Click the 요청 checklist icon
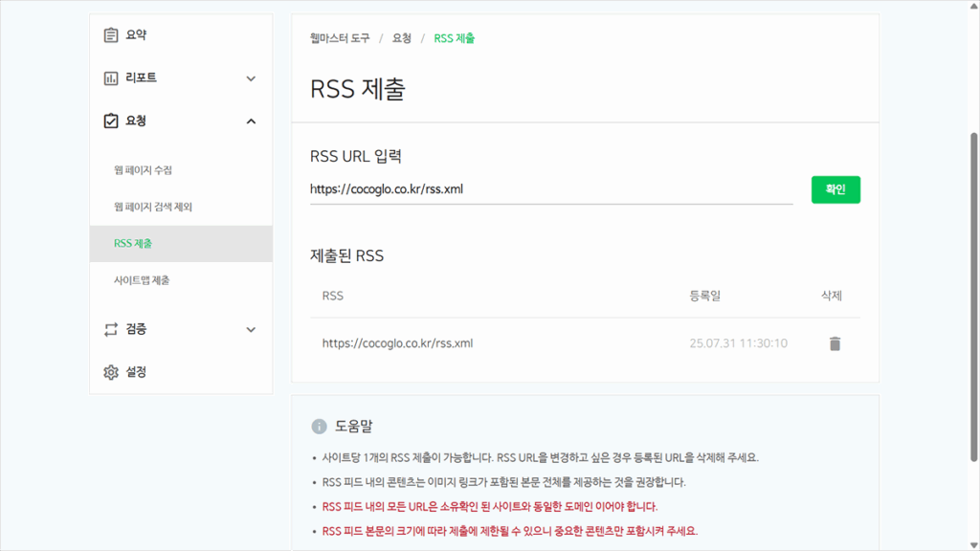980x551 pixels. [x=111, y=121]
